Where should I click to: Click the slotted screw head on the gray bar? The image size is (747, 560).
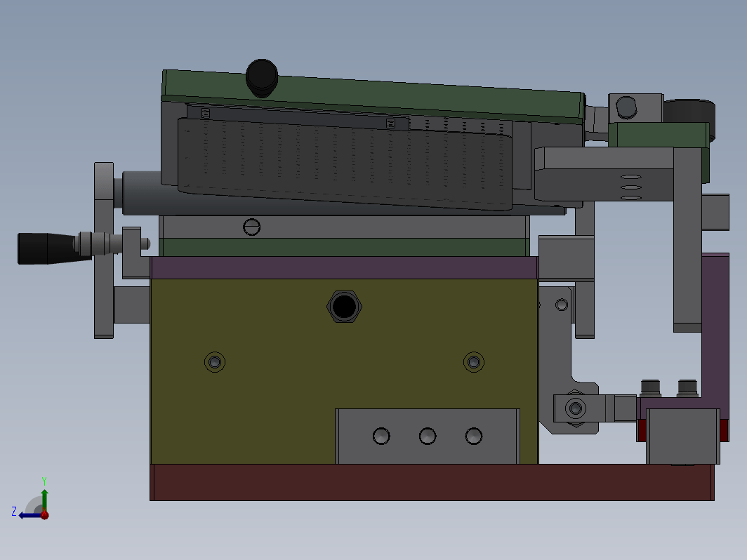251,227
